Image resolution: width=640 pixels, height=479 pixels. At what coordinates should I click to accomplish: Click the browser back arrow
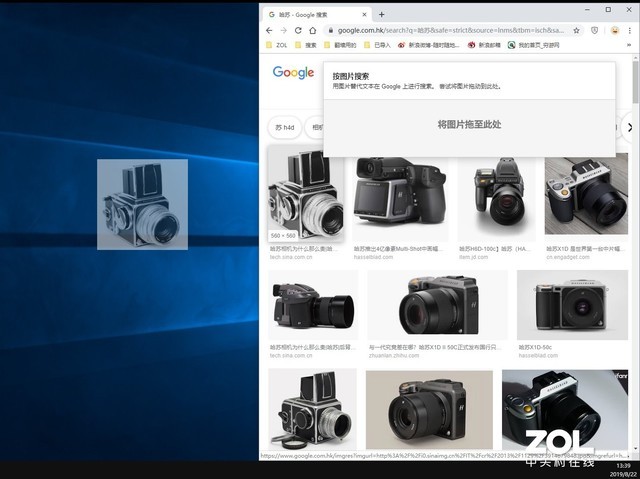[x=269, y=30]
